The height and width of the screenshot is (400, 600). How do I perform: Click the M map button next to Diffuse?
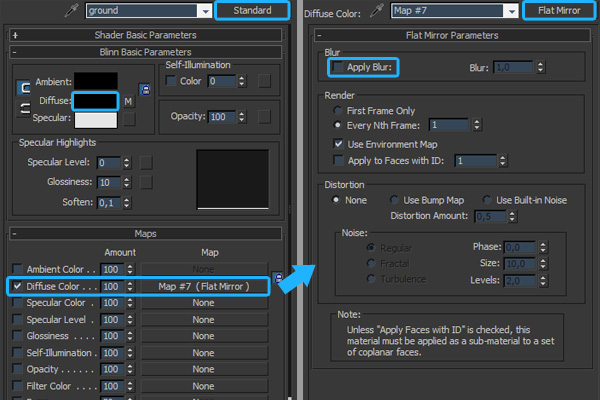(127, 101)
